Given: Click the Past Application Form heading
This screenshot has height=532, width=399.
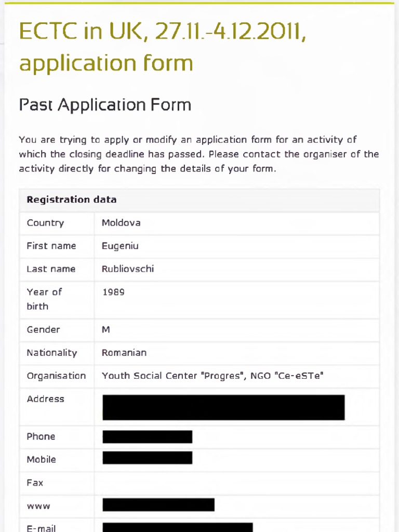Looking at the screenshot, I should pos(105,105).
